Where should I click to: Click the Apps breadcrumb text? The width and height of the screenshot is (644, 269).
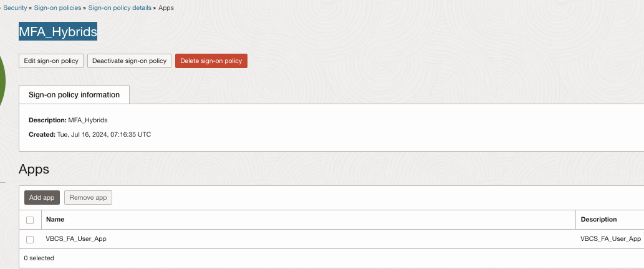point(166,8)
